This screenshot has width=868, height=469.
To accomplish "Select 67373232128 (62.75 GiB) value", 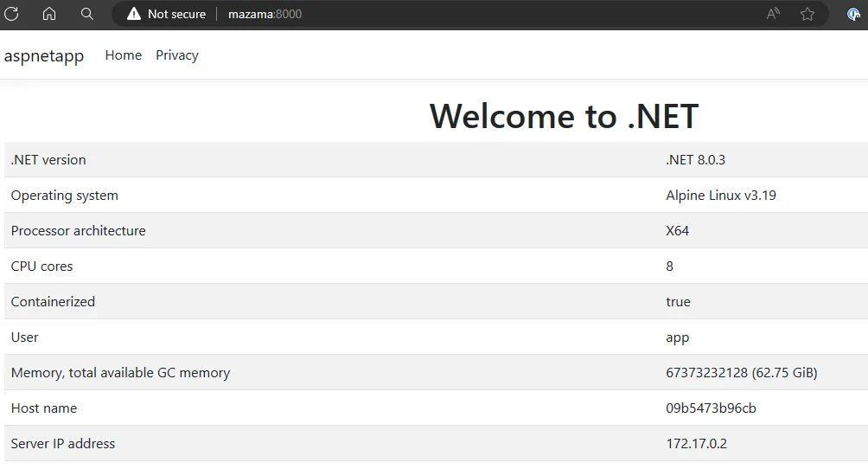I will pyautogui.click(x=741, y=373).
